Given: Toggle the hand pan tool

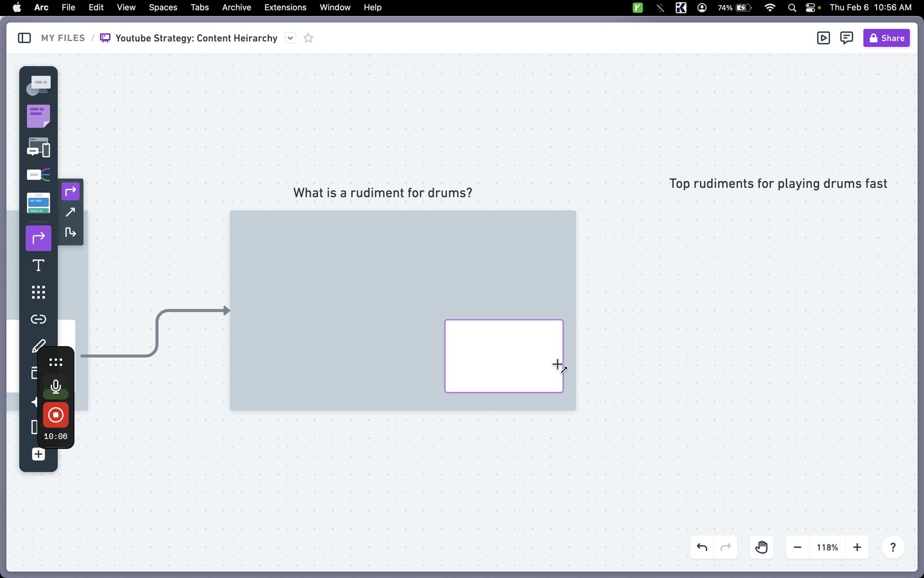Looking at the screenshot, I should point(761,547).
